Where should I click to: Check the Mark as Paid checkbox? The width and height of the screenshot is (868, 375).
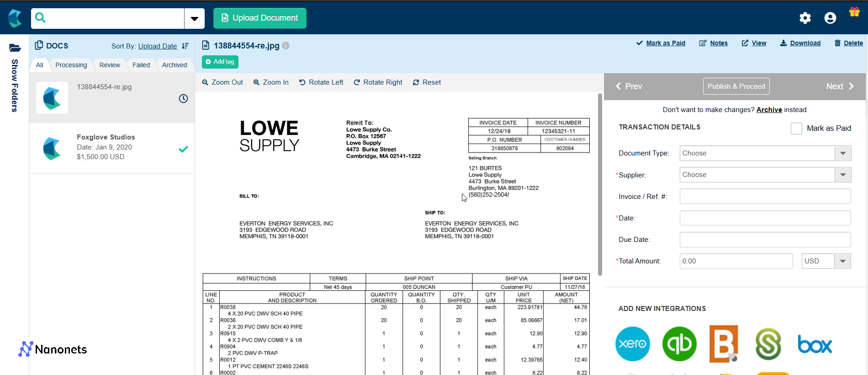coord(796,129)
